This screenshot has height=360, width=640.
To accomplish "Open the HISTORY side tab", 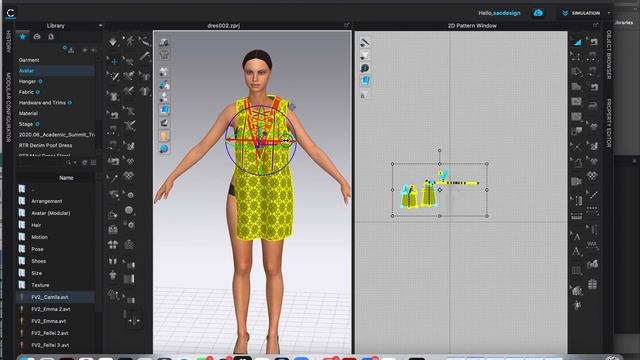I will pyautogui.click(x=8, y=41).
